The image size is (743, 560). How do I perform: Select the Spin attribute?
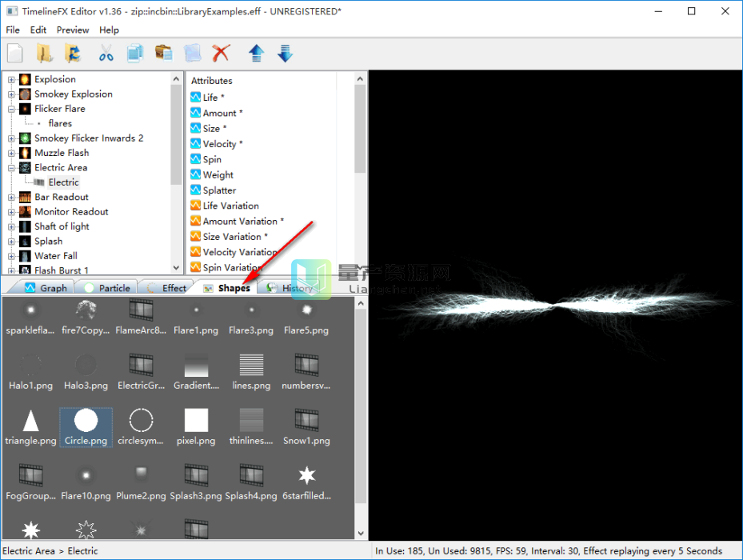click(212, 159)
